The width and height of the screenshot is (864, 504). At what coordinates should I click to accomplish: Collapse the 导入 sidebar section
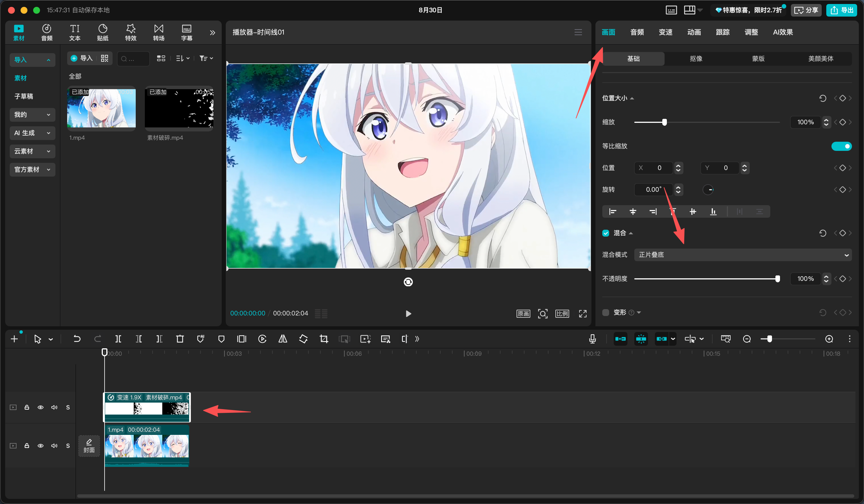tap(32, 60)
